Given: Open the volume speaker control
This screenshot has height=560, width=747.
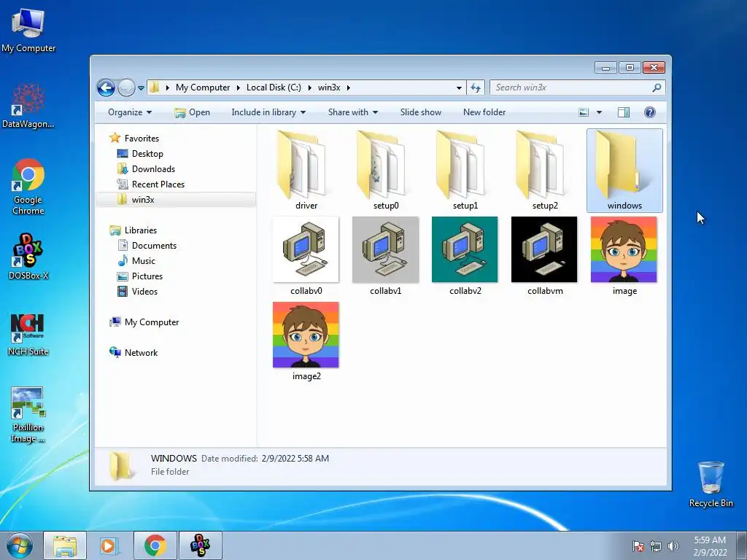Looking at the screenshot, I should click(x=673, y=546).
